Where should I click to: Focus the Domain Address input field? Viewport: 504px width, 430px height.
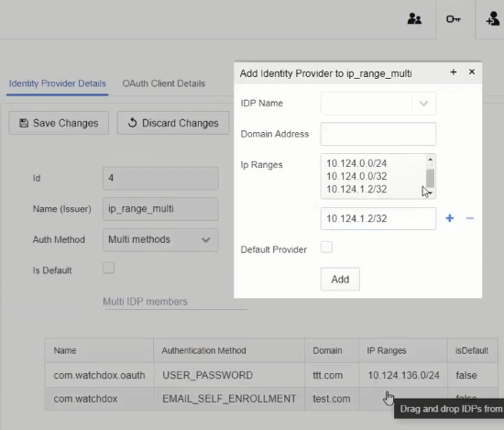(x=378, y=134)
